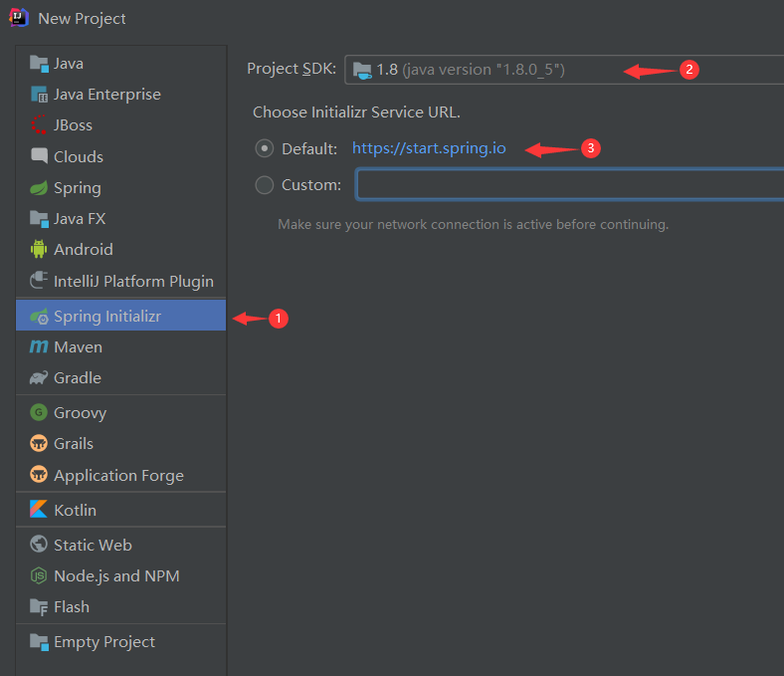Choose Grails in the project list
Image resolution: width=784 pixels, height=676 pixels.
[x=121, y=443]
